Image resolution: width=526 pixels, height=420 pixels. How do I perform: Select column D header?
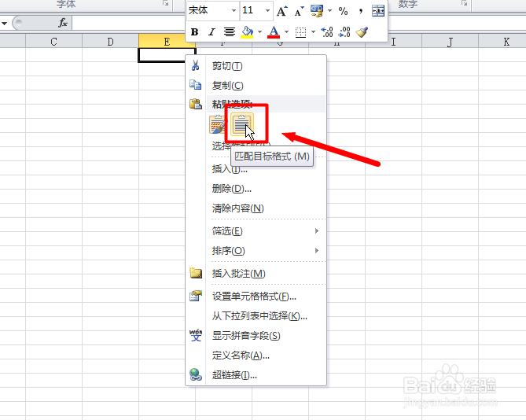coord(110,42)
